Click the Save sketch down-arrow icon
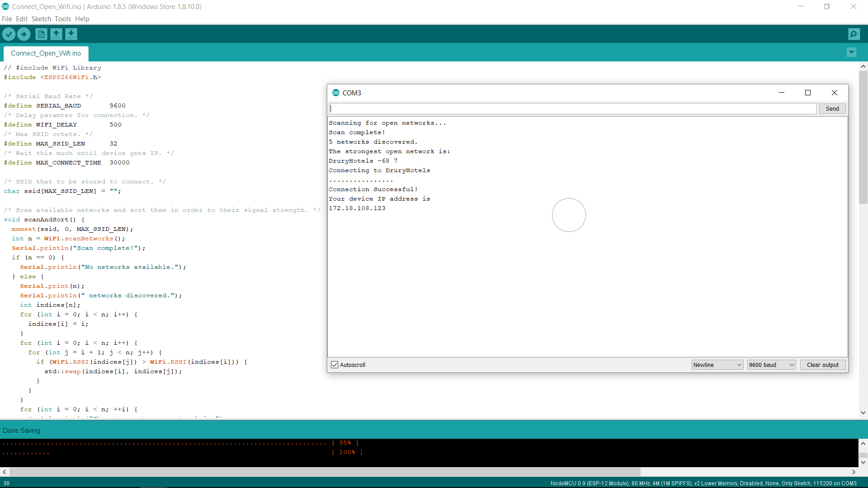 click(x=71, y=34)
